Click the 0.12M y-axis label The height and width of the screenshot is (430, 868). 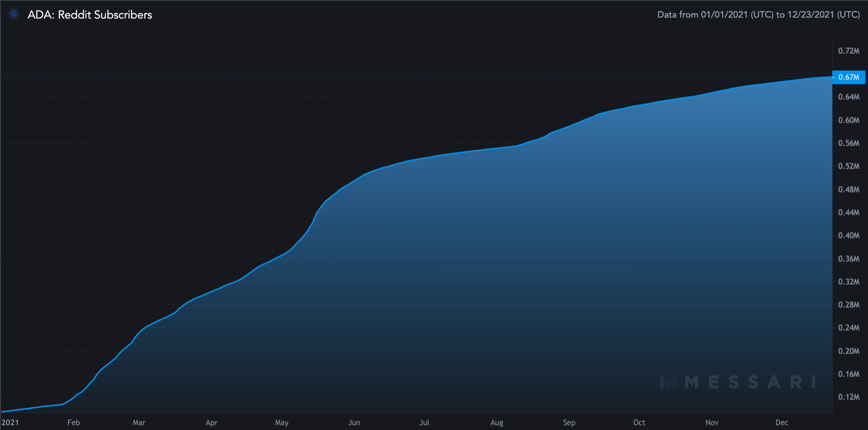click(849, 397)
